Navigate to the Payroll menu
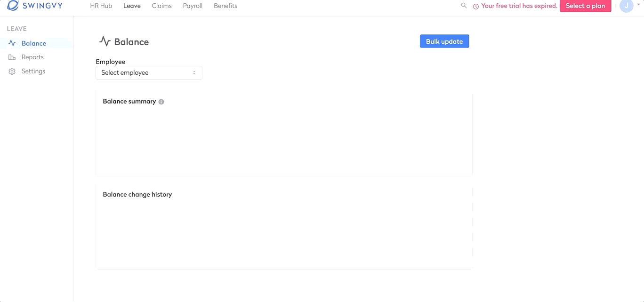 tap(193, 6)
